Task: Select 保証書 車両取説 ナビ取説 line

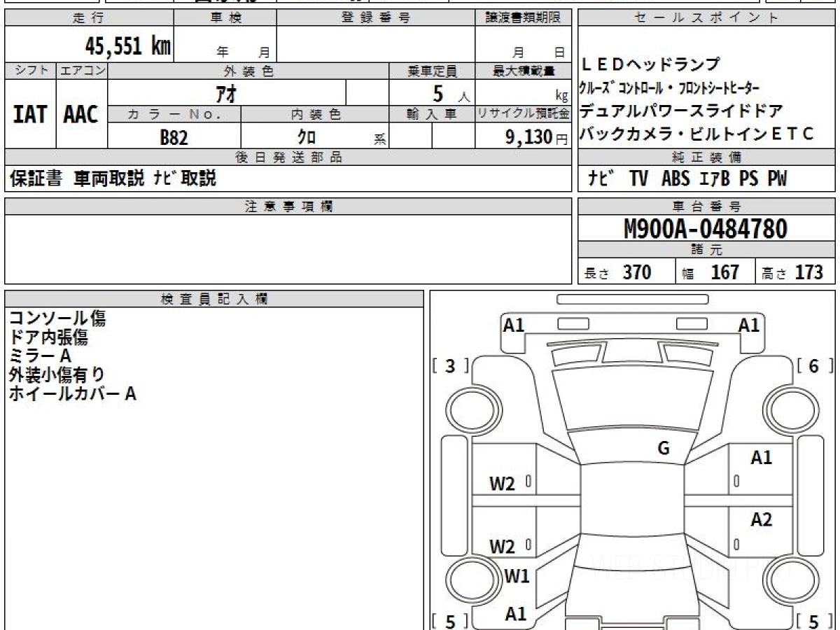Action: 113,178
